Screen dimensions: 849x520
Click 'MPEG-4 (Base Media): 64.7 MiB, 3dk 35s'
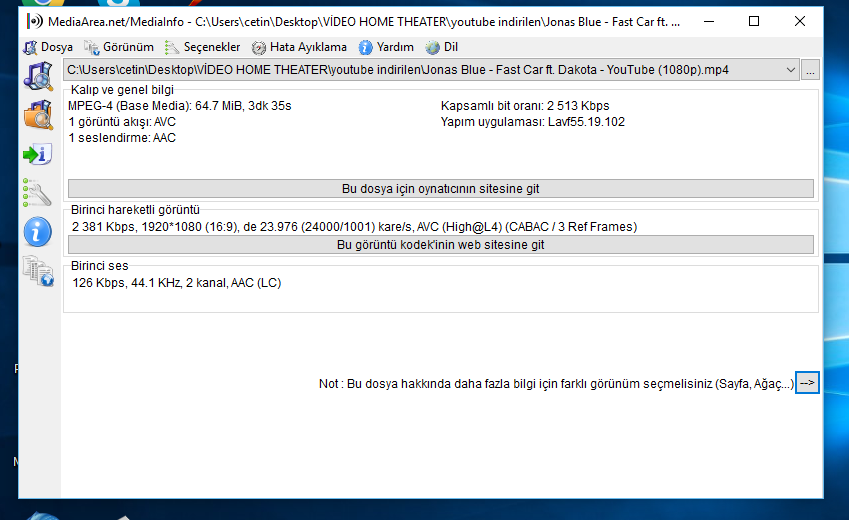pos(180,106)
